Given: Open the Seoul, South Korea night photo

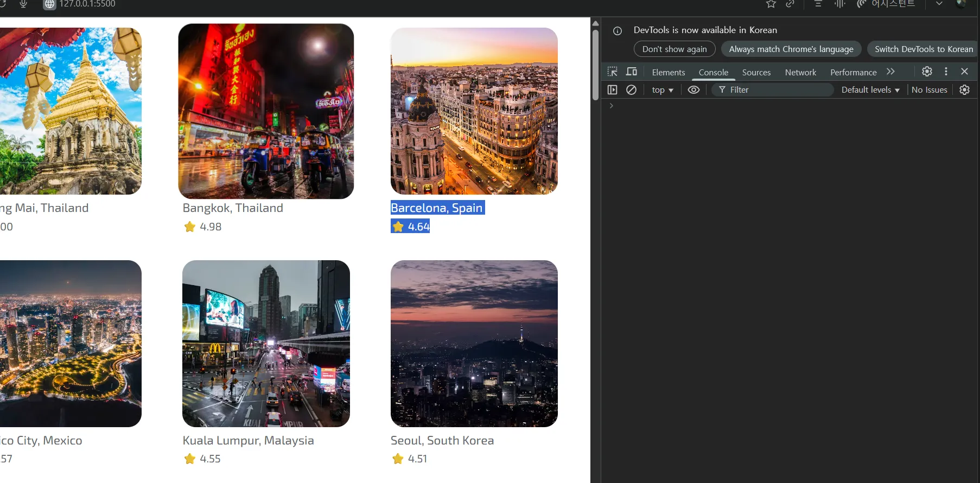Looking at the screenshot, I should coord(474,344).
